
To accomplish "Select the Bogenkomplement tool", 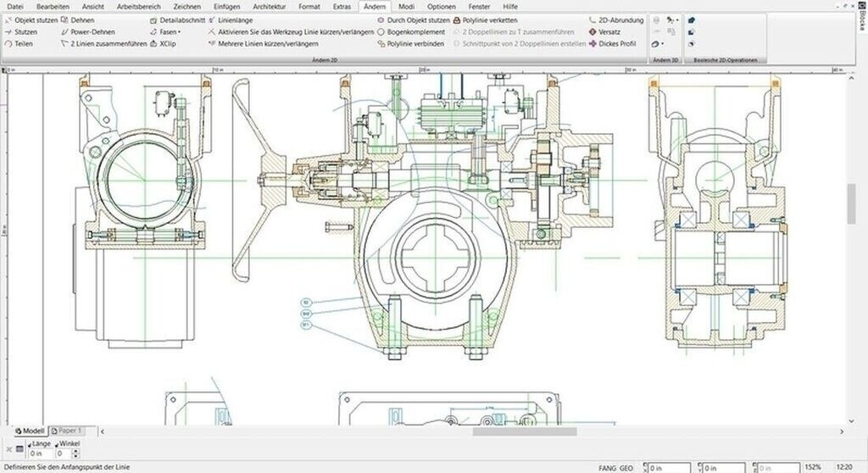I will [415, 31].
